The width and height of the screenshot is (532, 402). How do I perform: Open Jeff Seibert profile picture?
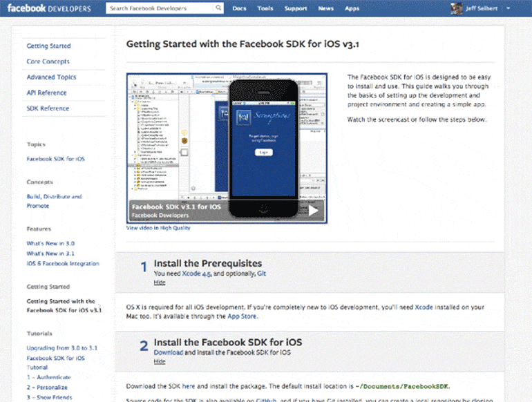(456, 8)
